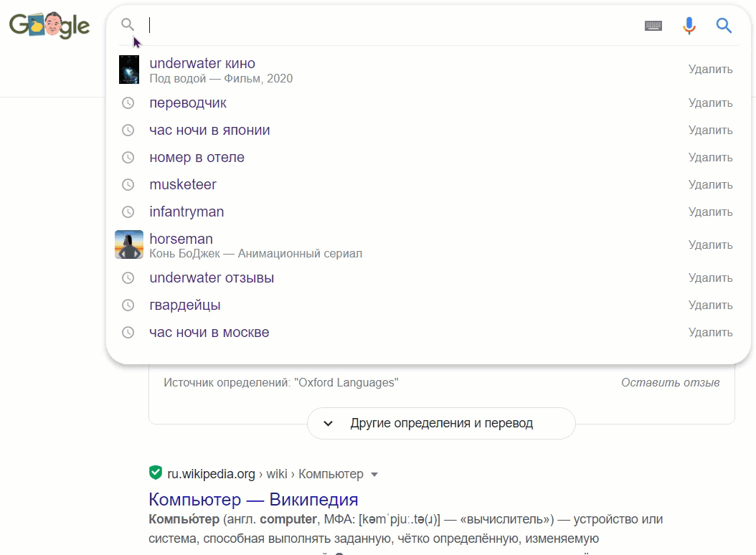
Task: Open the BoJack Horseman suggestion thumbnail
Action: (128, 245)
